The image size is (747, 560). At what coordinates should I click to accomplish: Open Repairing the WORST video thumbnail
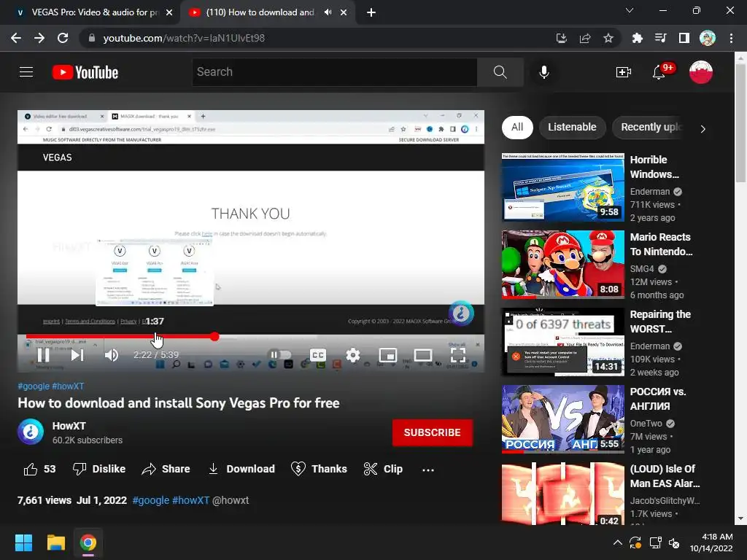tap(562, 342)
